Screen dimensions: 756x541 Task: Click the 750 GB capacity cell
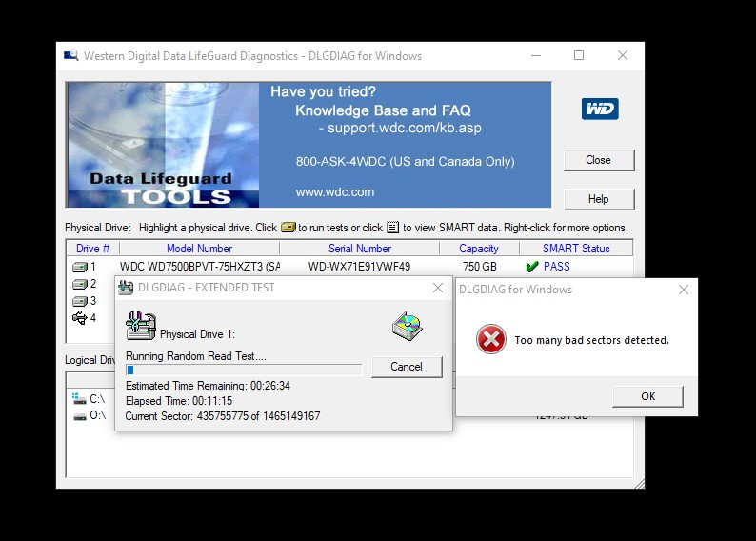480,267
